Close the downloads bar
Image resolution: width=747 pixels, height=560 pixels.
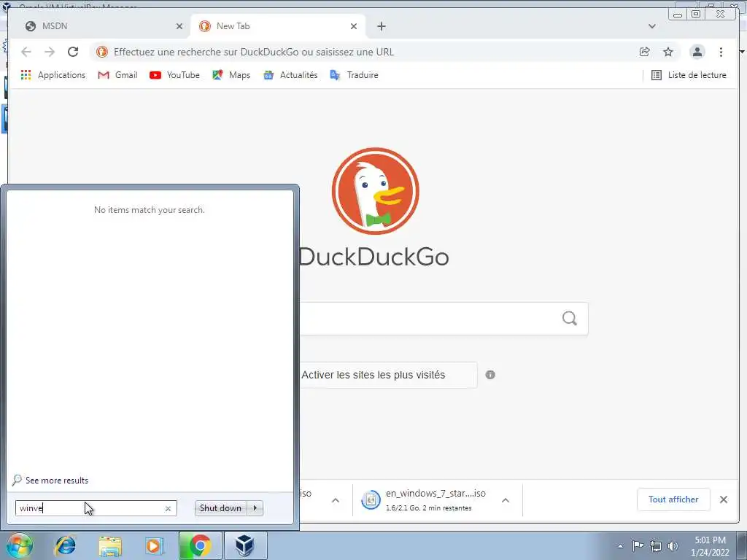point(723,499)
